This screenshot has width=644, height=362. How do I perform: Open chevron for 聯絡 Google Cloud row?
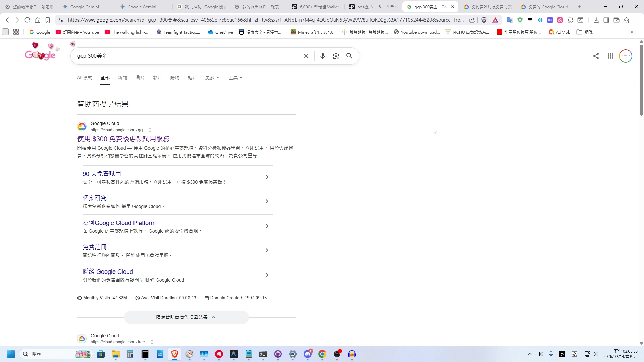click(267, 275)
